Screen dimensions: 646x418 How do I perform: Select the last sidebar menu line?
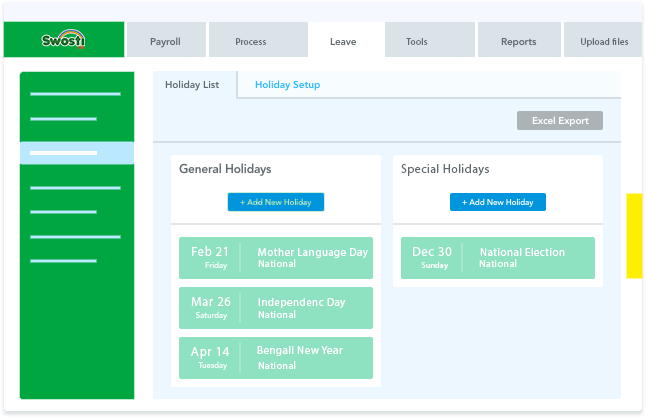click(63, 261)
